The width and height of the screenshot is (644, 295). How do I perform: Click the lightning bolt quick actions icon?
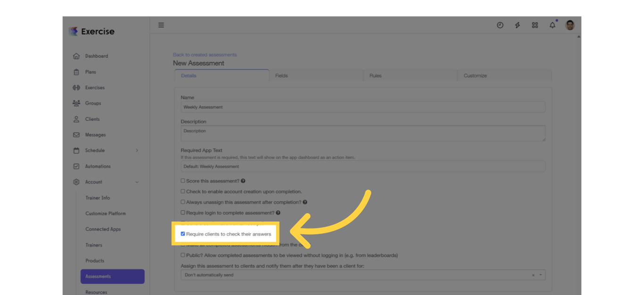pyautogui.click(x=517, y=25)
